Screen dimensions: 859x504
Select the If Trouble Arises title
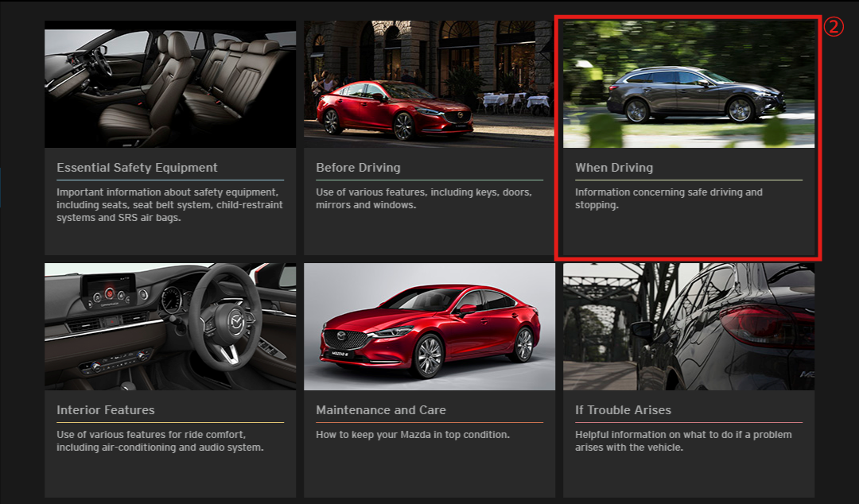[623, 410]
